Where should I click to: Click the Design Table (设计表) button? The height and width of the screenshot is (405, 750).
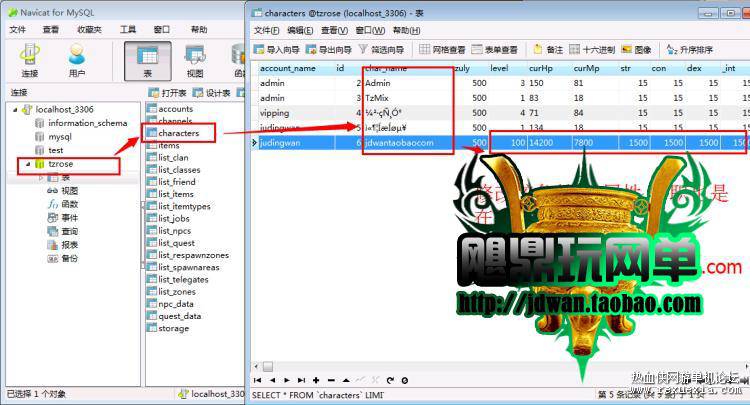pos(212,93)
